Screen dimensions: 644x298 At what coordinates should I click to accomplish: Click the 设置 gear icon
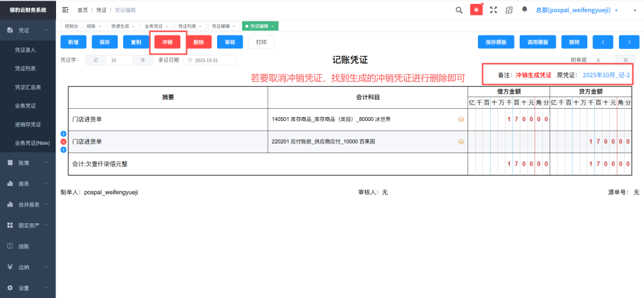point(10,288)
